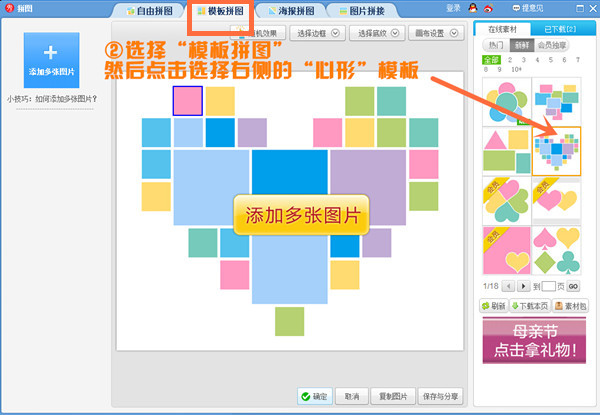The image size is (600, 415).
Task: Click 下载本页 download page button
Action: pyautogui.click(x=528, y=305)
